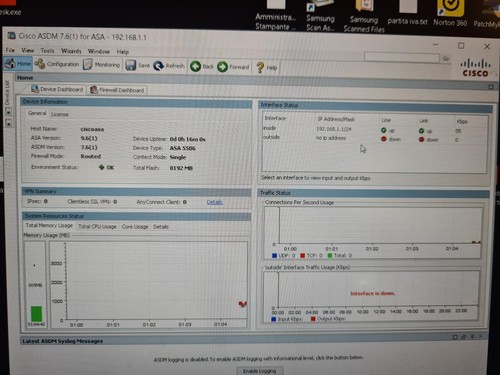Click the green inside Line up status icon
The height and width of the screenshot is (375, 500).
coord(383,130)
